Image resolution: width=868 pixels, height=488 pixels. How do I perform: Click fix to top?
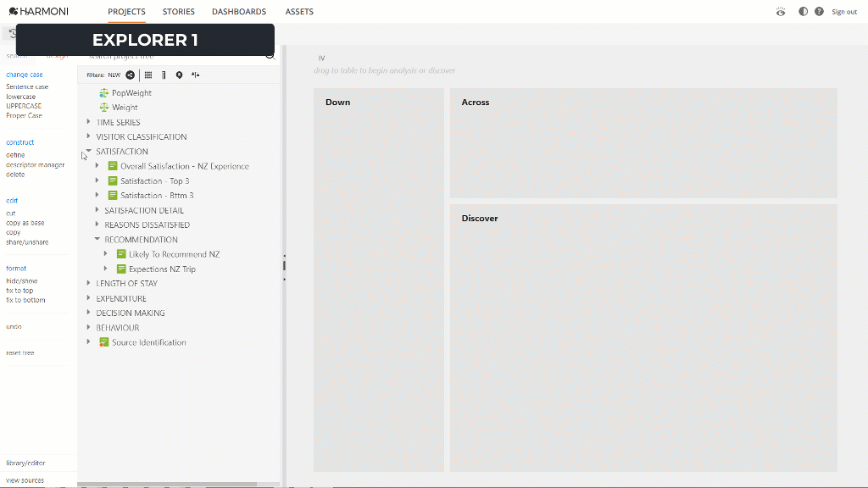click(x=19, y=291)
